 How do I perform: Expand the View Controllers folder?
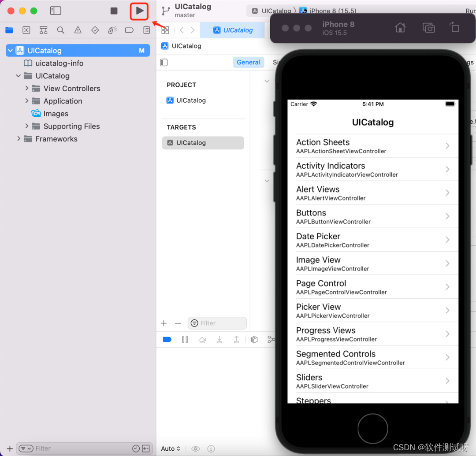[27, 88]
